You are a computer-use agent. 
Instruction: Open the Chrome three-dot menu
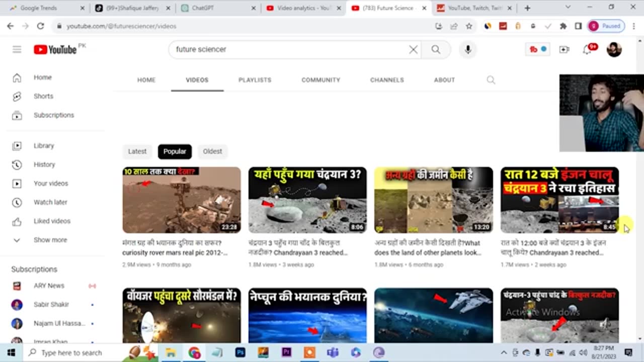pos(633,26)
